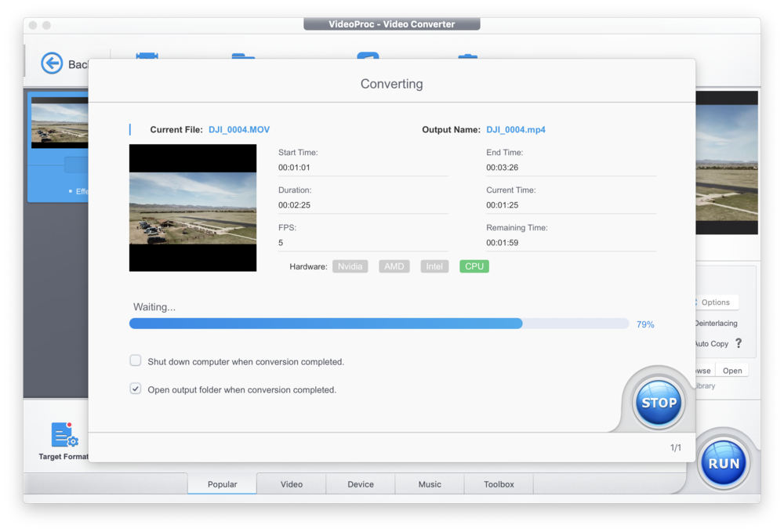Click the Auto Copy label
Screen dimensions: 784x532
click(x=712, y=344)
